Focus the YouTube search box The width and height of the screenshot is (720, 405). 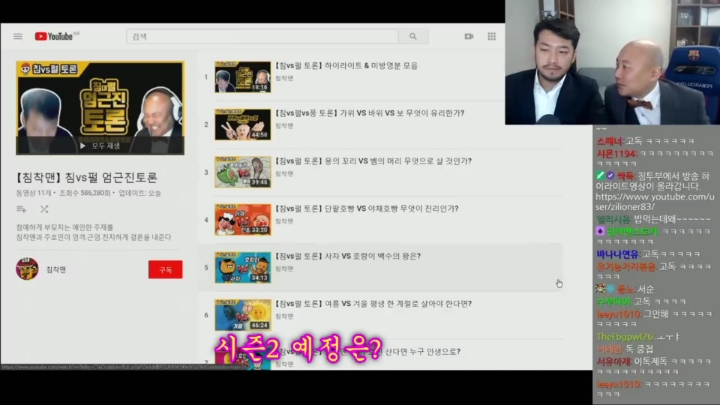(x=262, y=36)
